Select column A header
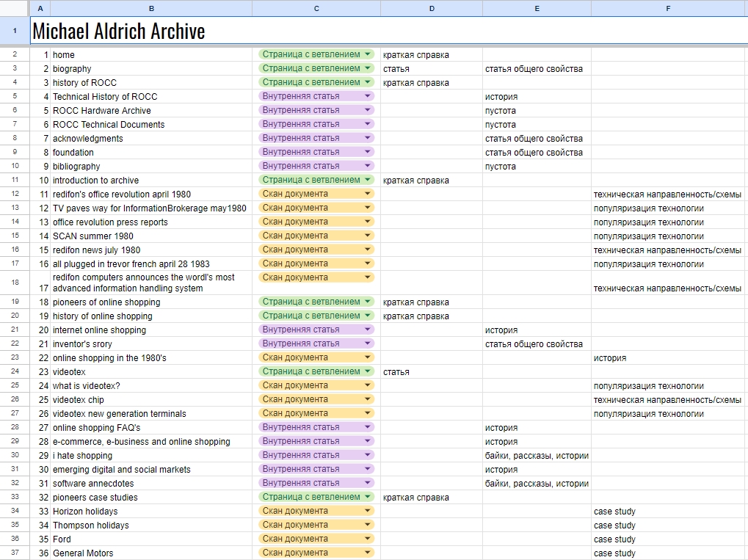Image resolution: width=748 pixels, height=560 pixels. pyautogui.click(x=40, y=8)
